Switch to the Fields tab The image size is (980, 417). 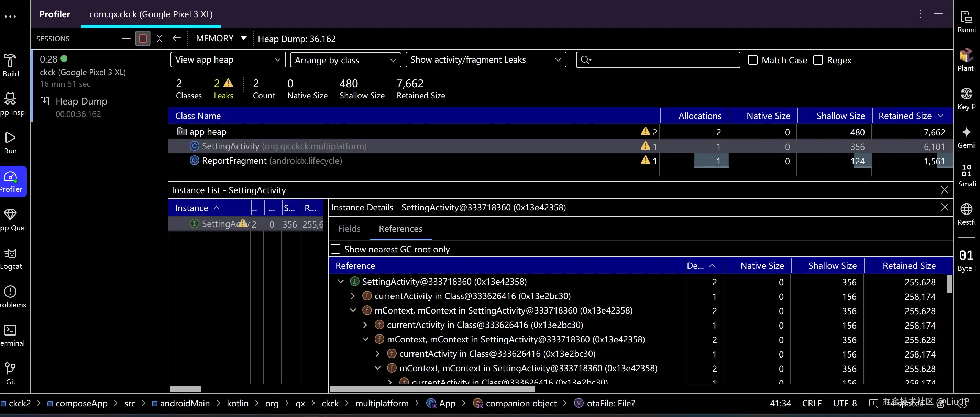(x=349, y=229)
